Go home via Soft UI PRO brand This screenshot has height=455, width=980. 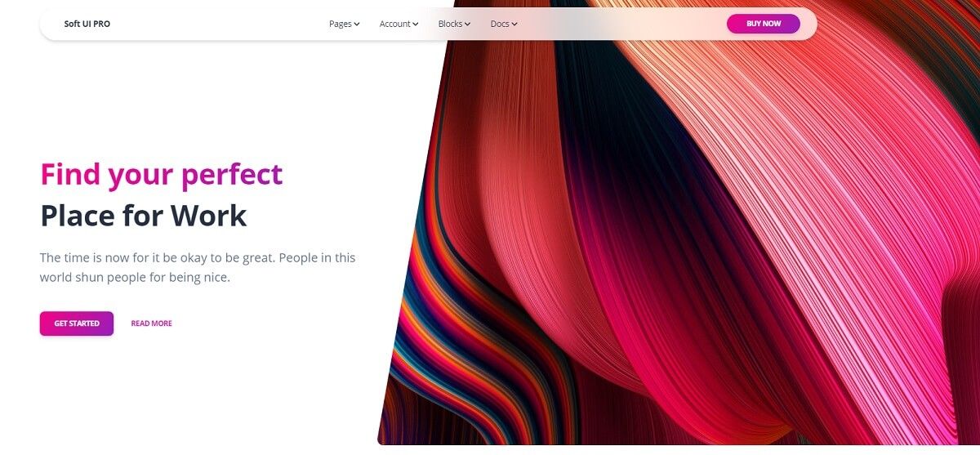click(x=87, y=24)
